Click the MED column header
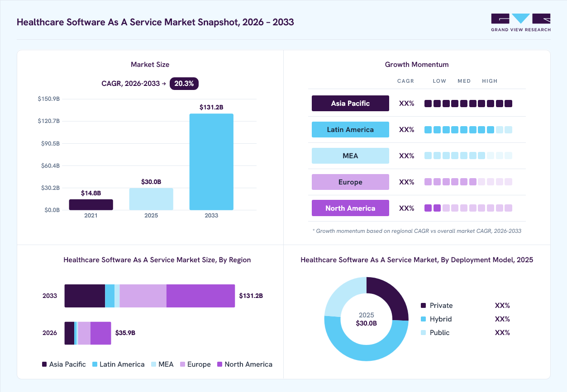The width and height of the screenshot is (567, 392). (x=464, y=81)
